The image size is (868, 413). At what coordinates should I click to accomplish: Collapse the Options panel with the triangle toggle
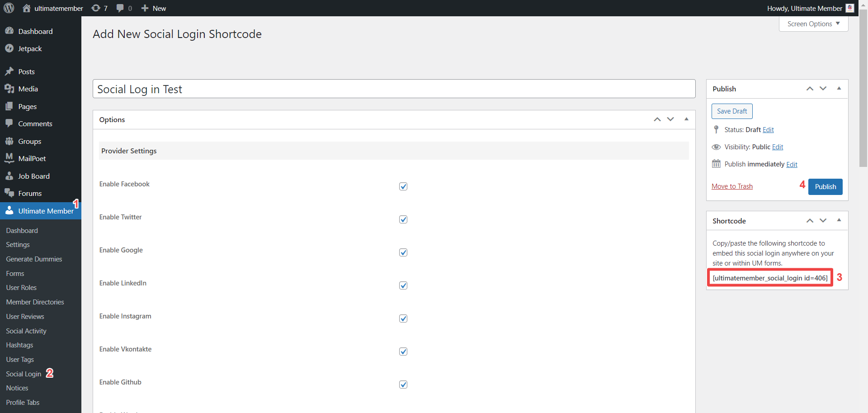686,119
